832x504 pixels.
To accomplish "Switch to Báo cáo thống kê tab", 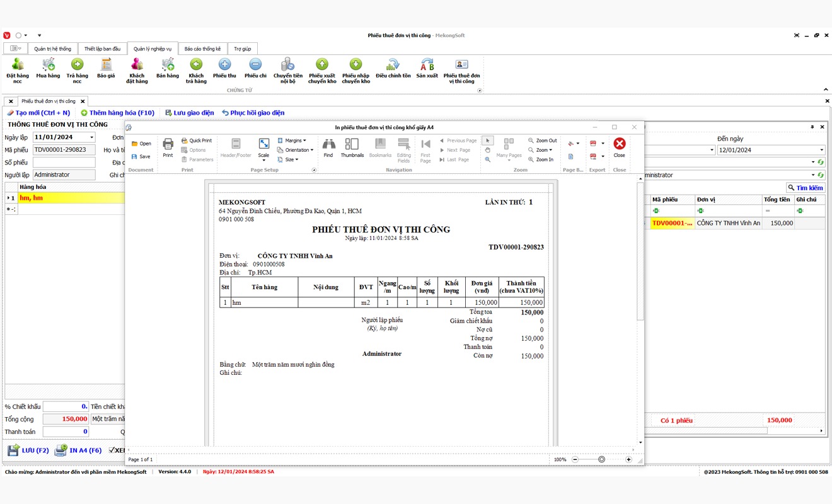I will click(202, 49).
